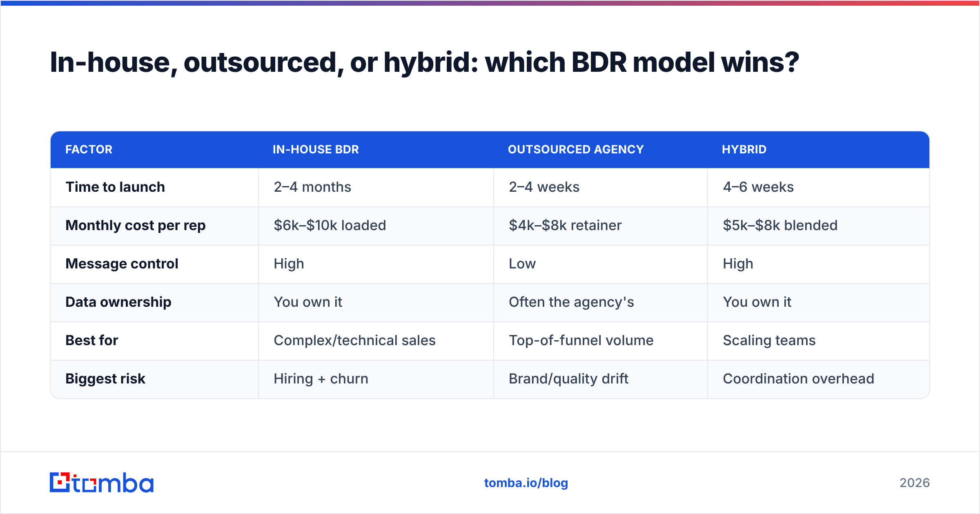Click the 'Low' message control cell
Image resolution: width=980 pixels, height=514 pixels.
click(x=522, y=264)
